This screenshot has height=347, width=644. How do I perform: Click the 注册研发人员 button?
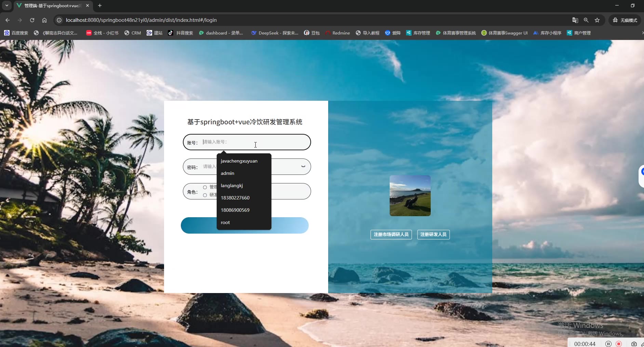pos(433,235)
